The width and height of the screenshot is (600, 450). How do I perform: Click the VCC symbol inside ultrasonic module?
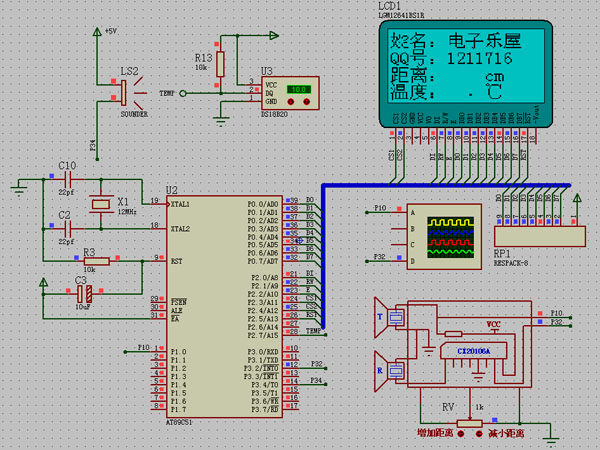(494, 325)
